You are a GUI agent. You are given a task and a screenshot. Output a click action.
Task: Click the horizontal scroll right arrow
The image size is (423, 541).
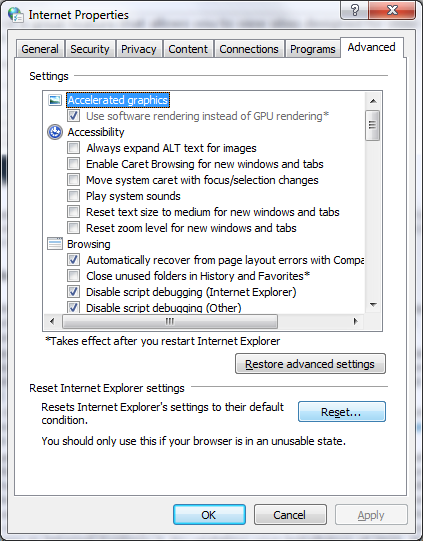tap(356, 322)
